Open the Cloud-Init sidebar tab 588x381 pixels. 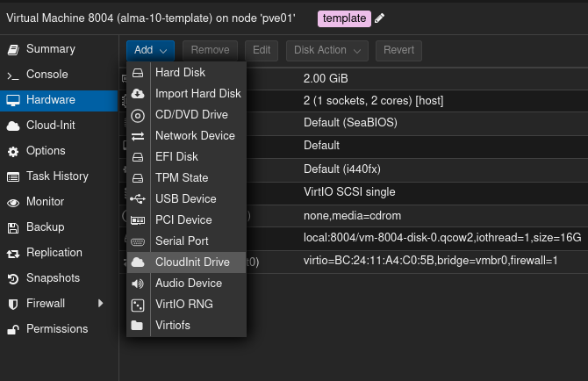[50, 126]
